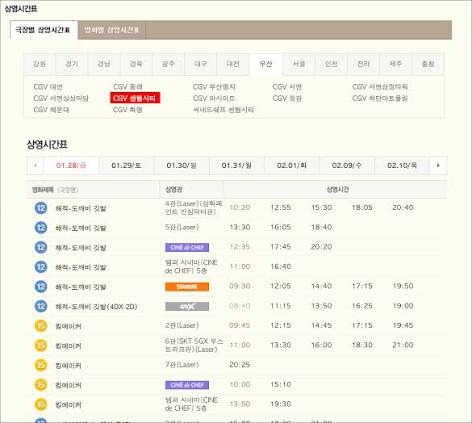The width and height of the screenshot is (472, 423).
Task: Select the 광주 region tab
Action: pyautogui.click(x=168, y=64)
